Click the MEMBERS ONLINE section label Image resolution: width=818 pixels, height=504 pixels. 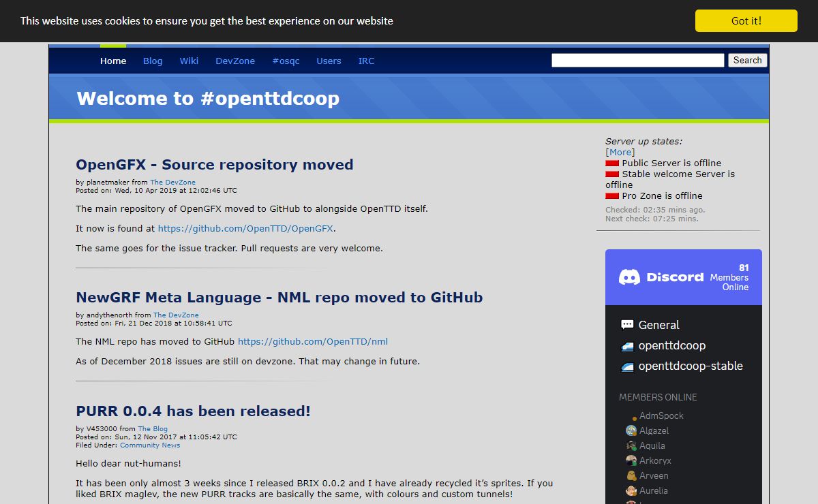(x=658, y=397)
